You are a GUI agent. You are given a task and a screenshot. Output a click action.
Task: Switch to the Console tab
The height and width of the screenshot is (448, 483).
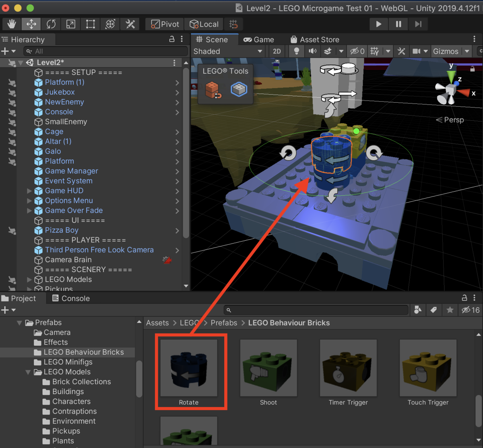[71, 298]
